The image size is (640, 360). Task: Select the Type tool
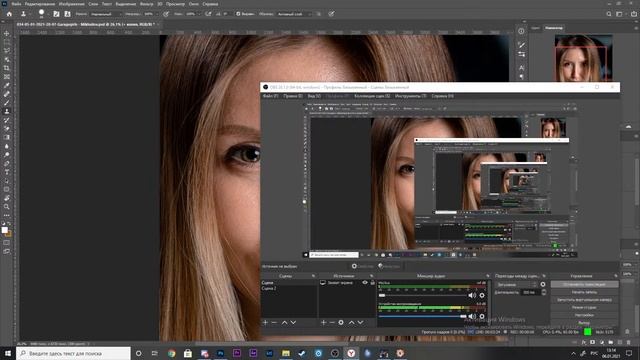pyautogui.click(x=7, y=172)
